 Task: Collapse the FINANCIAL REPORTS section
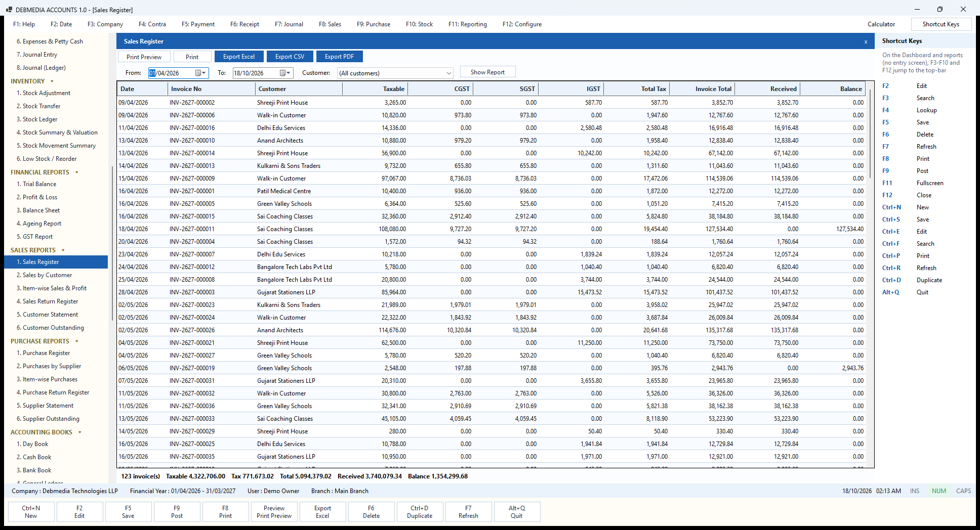coord(77,172)
